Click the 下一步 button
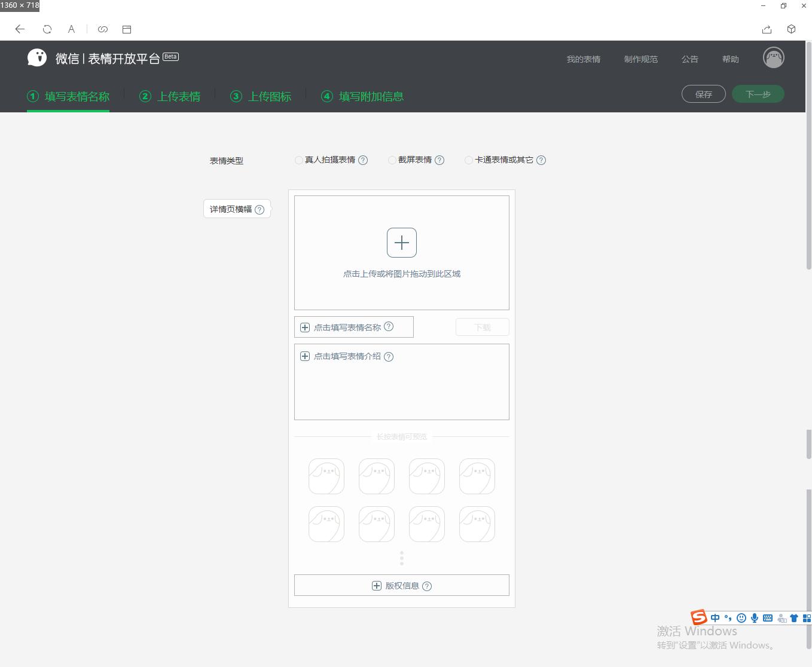This screenshot has width=812, height=667. tap(758, 94)
